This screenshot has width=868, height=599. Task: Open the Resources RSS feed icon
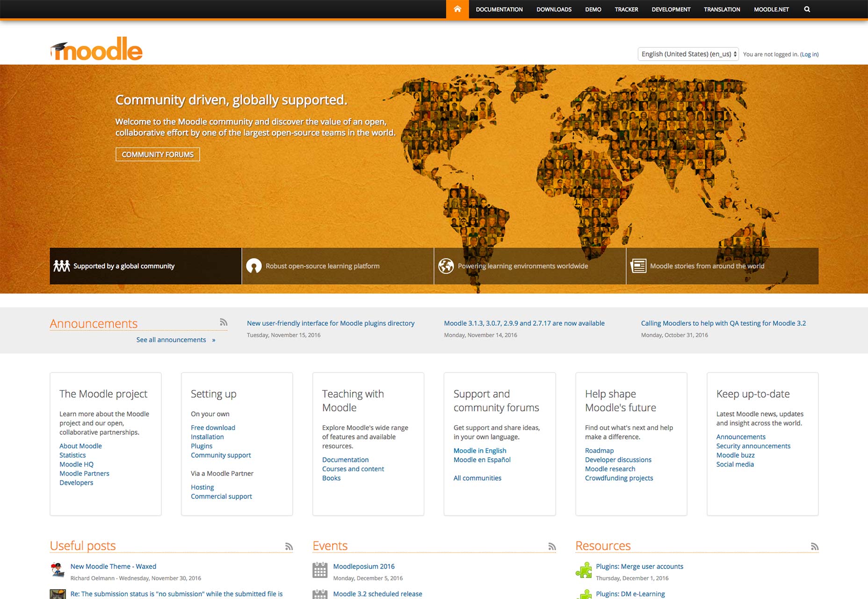coord(815,547)
